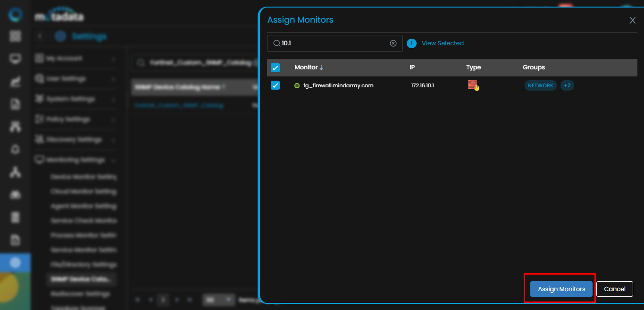Viewport: 644px width, 310px height.
Task: Select page 1 in background pagination
Action: coord(163,300)
